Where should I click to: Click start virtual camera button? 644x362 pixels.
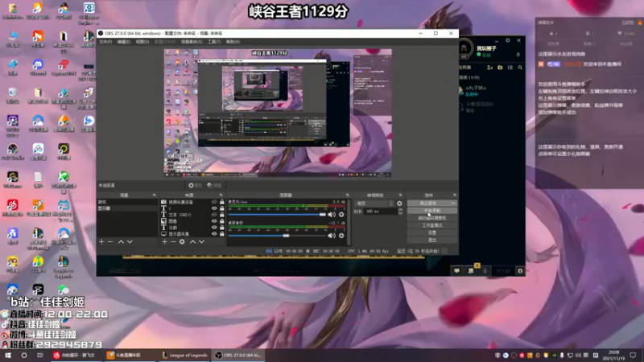(432, 218)
